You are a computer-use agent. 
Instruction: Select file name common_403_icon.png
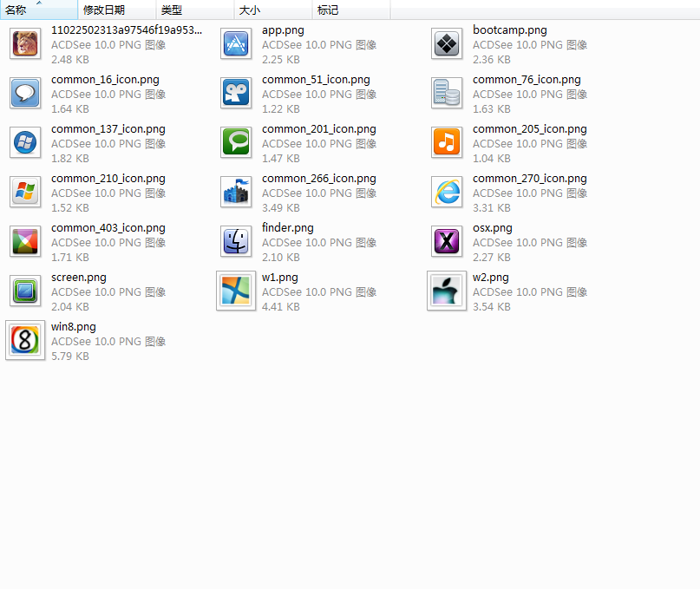(x=108, y=228)
